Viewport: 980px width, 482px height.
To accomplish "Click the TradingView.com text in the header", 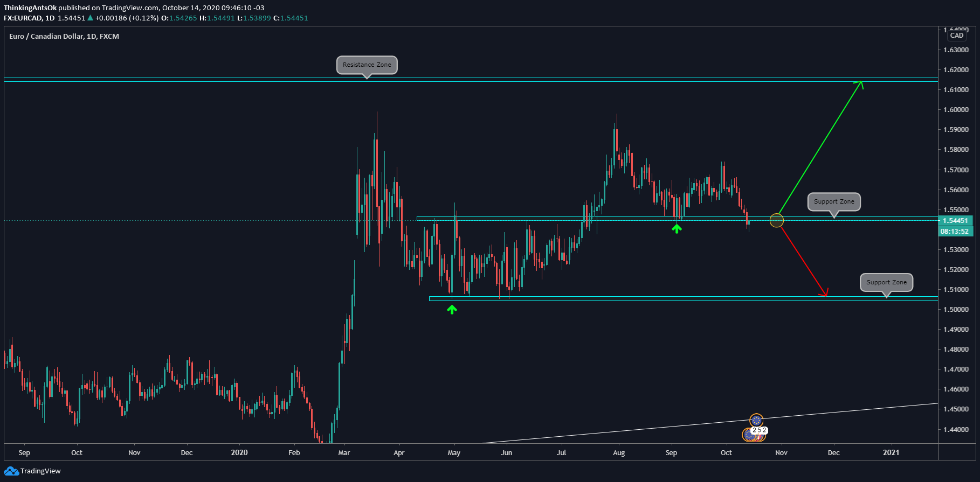I will 130,8.
